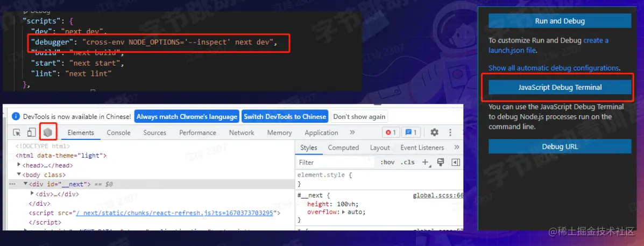
Task: Expand the nested div child node
Action: (32, 194)
